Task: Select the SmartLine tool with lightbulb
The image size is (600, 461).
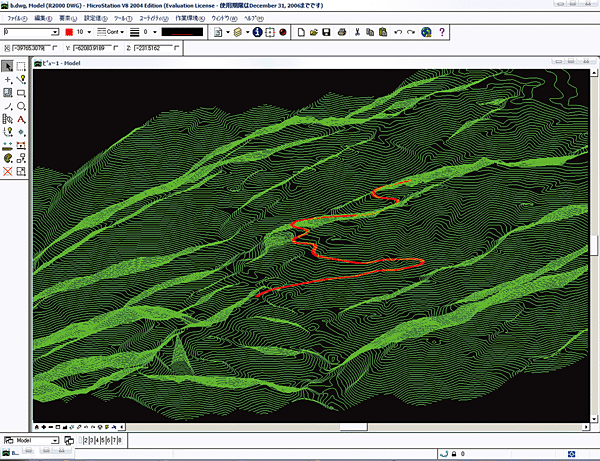Action: click(x=21, y=80)
